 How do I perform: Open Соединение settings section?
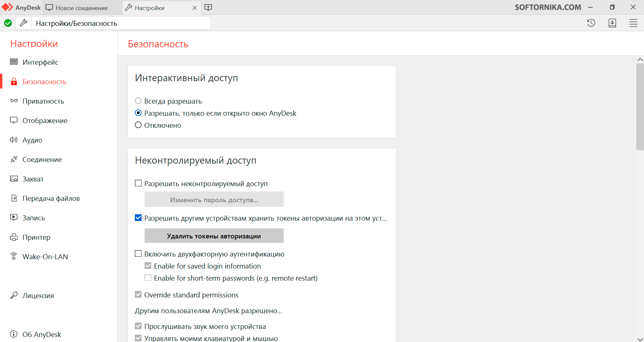[x=42, y=159]
